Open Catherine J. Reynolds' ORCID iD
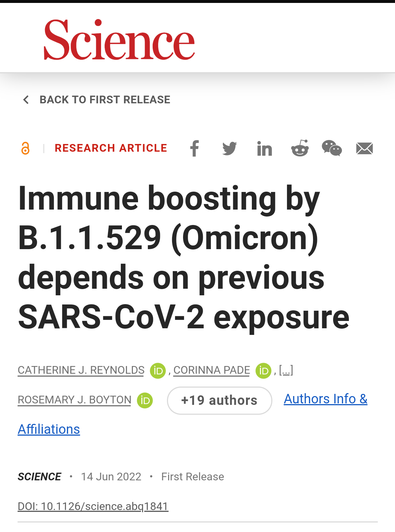395x532 pixels. click(158, 371)
